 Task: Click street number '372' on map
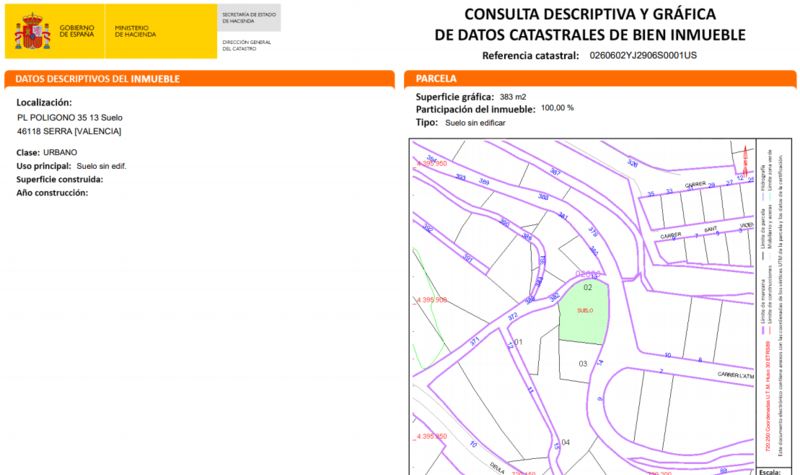tap(513, 317)
